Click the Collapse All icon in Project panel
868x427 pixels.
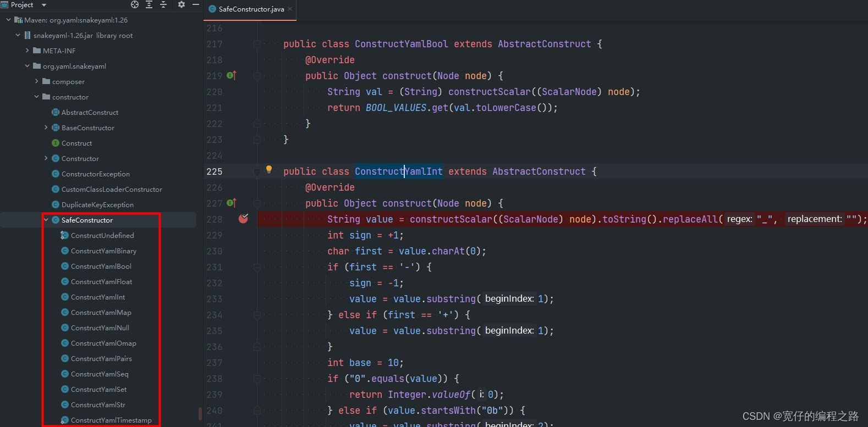click(x=163, y=4)
